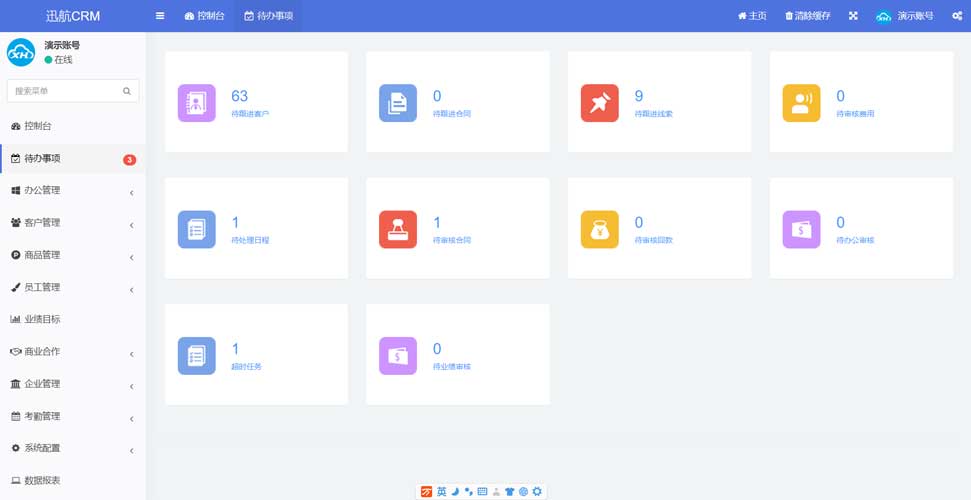Click the purple 待业绩审核 icon
Screen dimensions: 971x500
click(398, 356)
